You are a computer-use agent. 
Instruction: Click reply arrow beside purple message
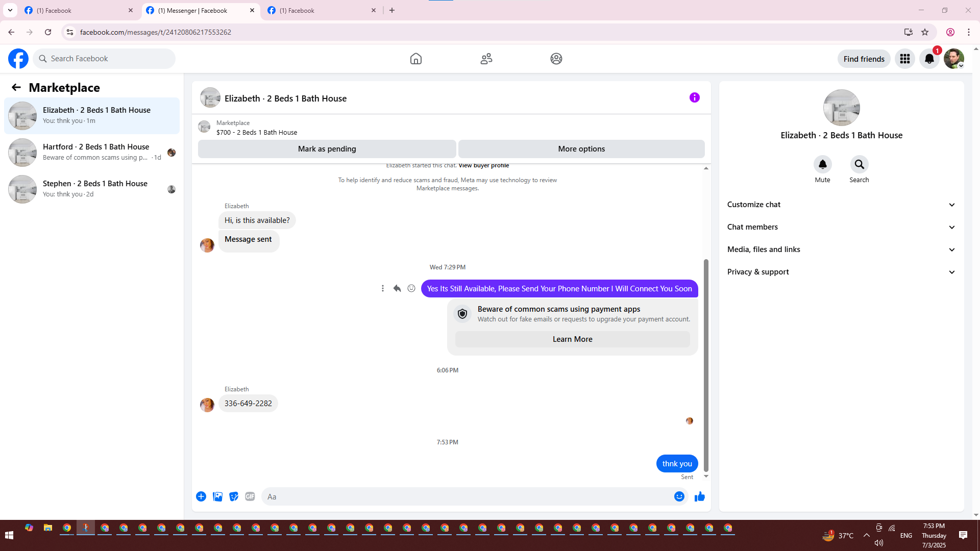(x=397, y=288)
